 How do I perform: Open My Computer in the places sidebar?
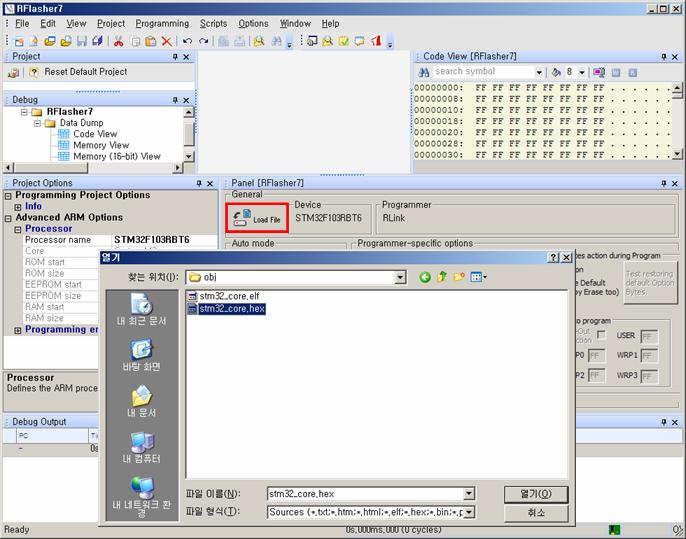(143, 446)
